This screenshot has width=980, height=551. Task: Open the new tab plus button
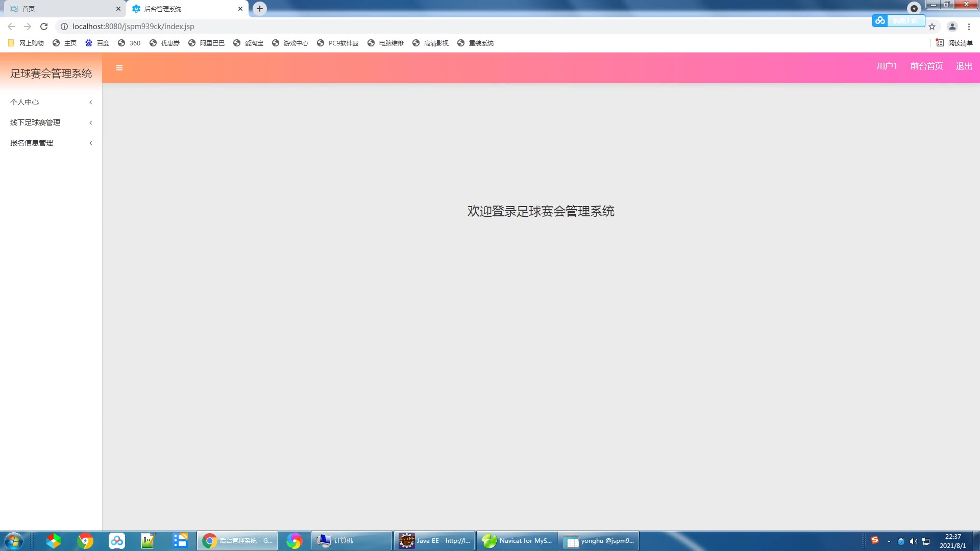260,9
